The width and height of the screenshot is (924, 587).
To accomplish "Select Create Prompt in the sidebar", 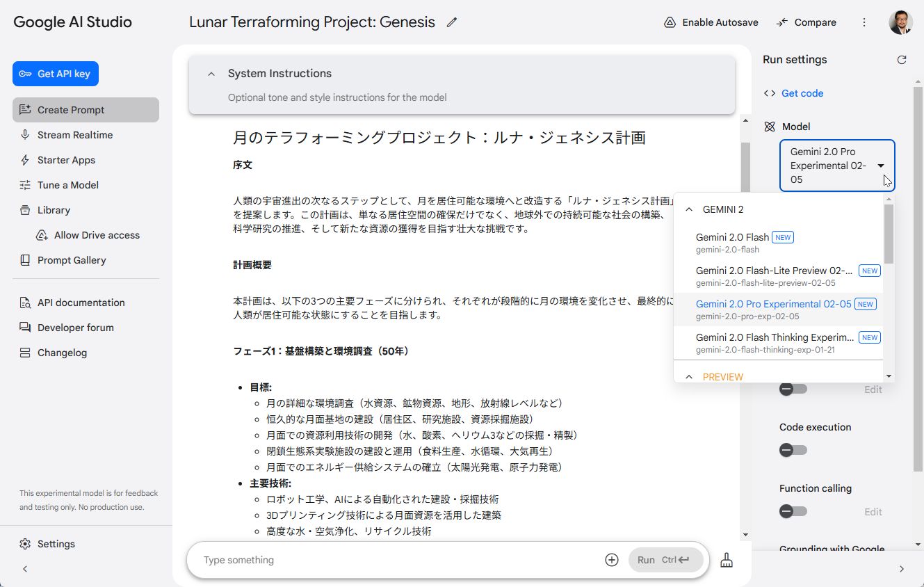I will 86,110.
